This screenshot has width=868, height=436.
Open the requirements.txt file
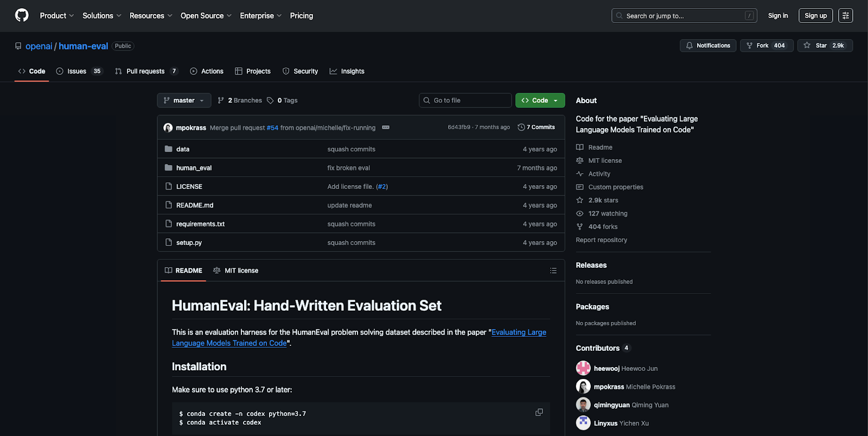point(200,224)
